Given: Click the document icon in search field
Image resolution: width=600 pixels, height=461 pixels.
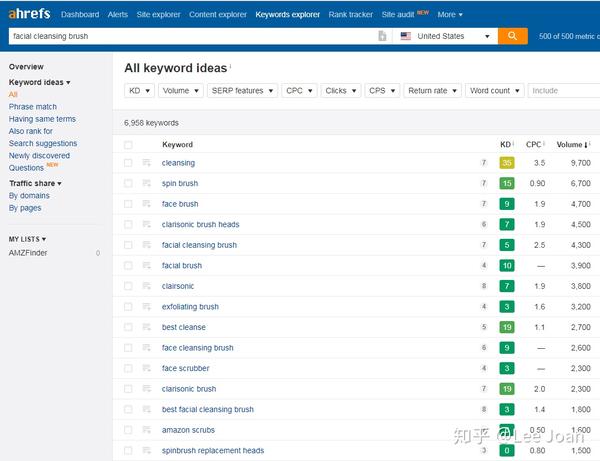Looking at the screenshot, I should pos(382,36).
